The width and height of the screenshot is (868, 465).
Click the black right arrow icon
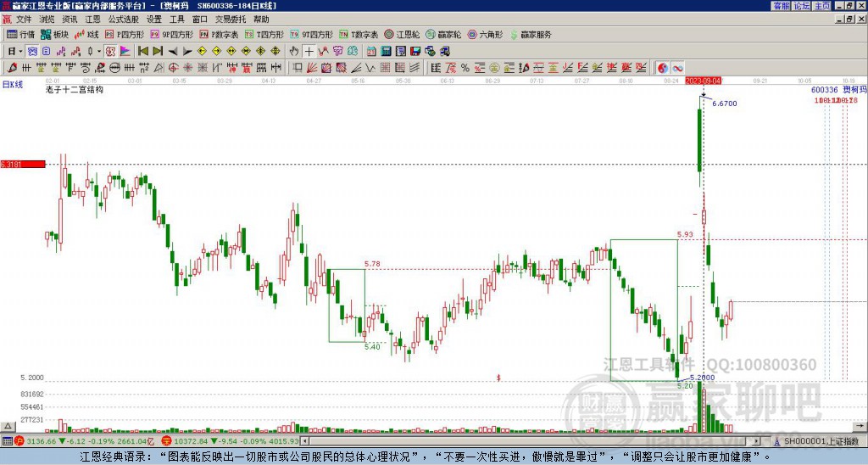pos(187,51)
